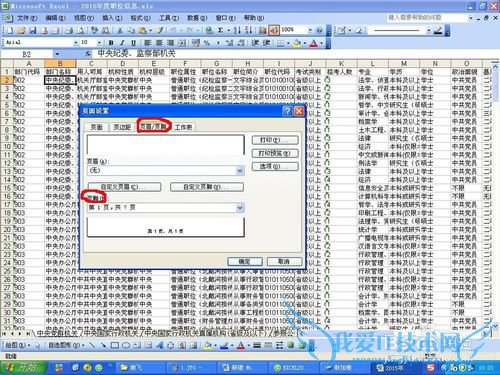The width and height of the screenshot is (500, 375).
Task: Click the Cut scissors icon
Action: (120, 30)
